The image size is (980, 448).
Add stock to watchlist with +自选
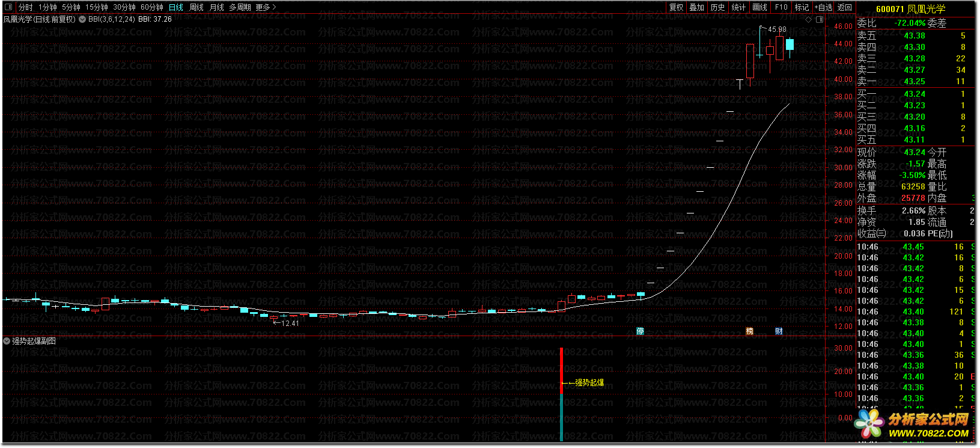(823, 7)
